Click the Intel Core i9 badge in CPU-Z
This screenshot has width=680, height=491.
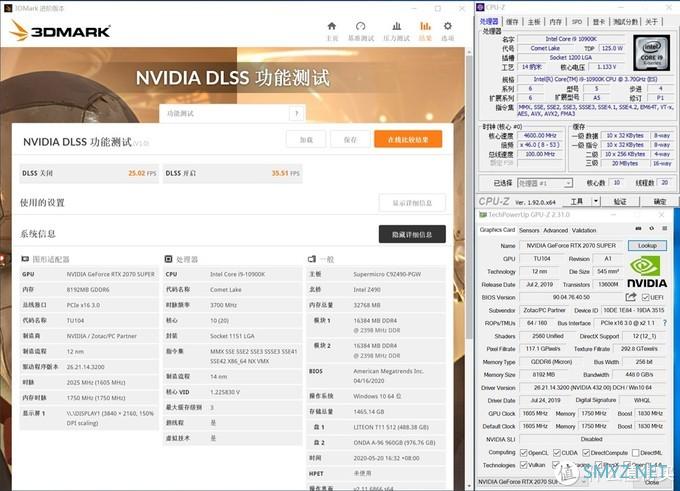[651, 52]
